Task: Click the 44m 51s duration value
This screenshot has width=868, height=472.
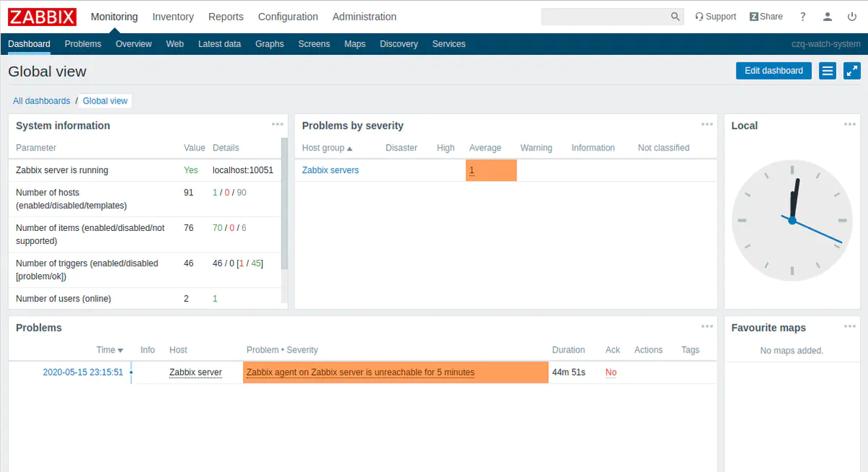Action: [569, 372]
